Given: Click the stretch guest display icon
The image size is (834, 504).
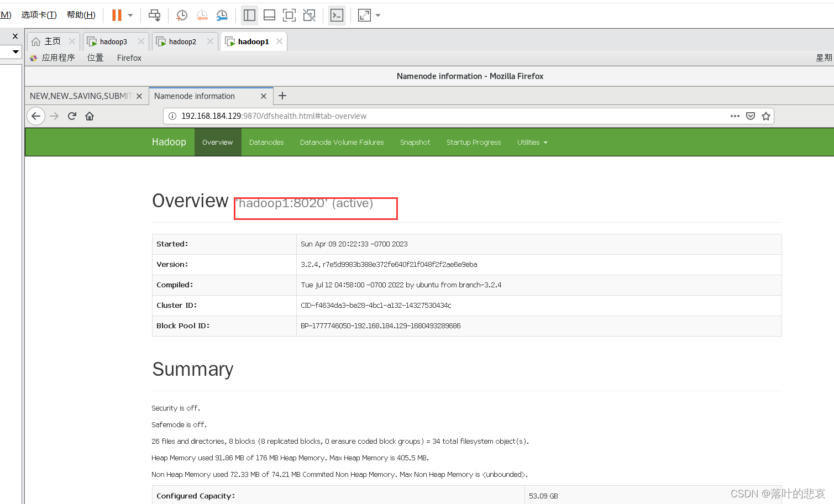Looking at the screenshot, I should click(365, 15).
